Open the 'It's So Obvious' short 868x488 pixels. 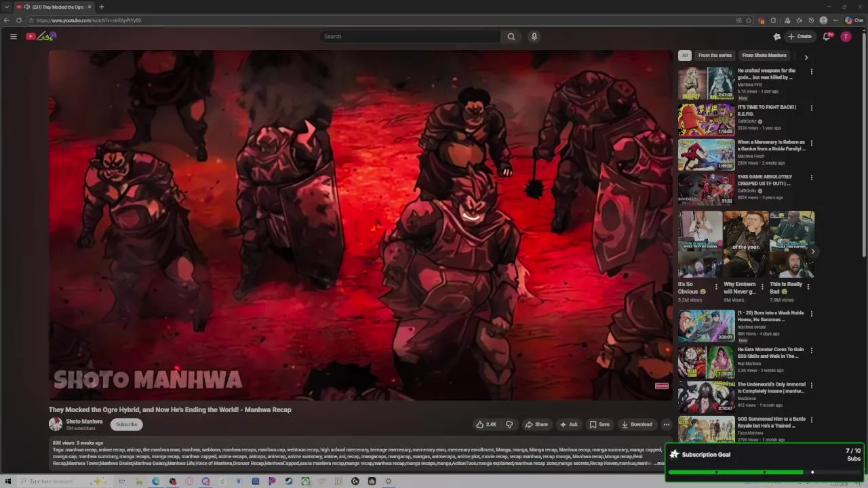click(x=700, y=244)
